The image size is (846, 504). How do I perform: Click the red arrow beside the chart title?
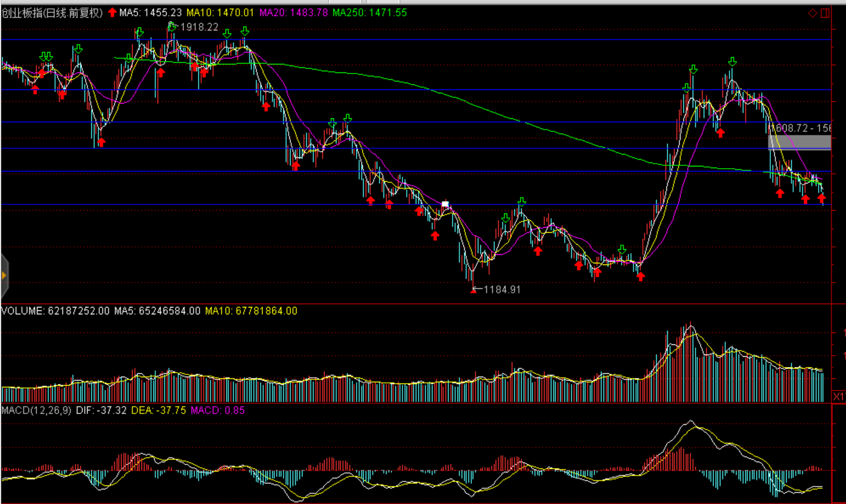click(x=112, y=12)
